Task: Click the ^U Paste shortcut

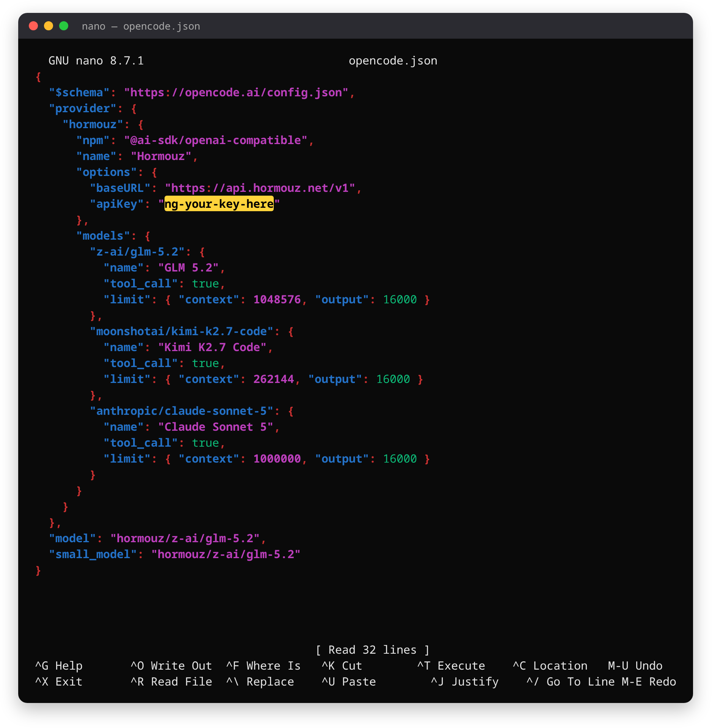Action: [x=348, y=681]
